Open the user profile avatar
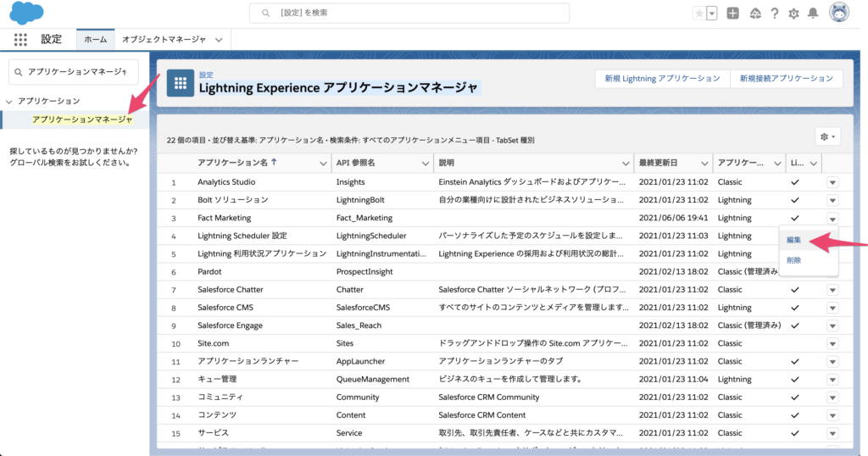Image resolution: width=868 pixels, height=456 pixels. click(838, 13)
